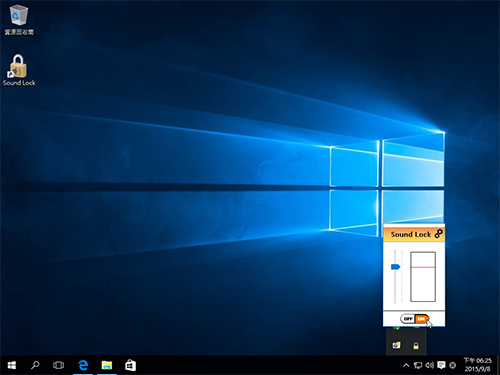Collapse hidden tray icons chevron
500x375 pixels.
point(406,365)
